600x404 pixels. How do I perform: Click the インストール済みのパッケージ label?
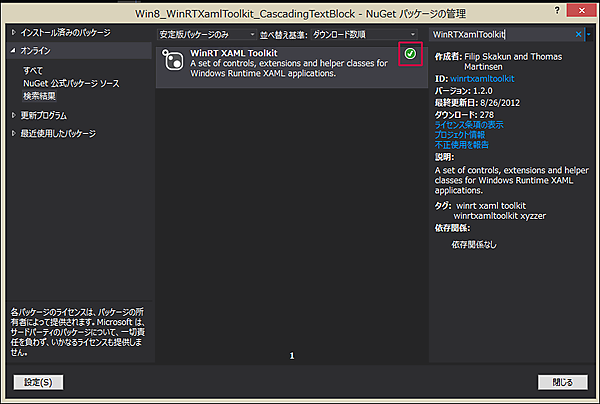coord(65,33)
